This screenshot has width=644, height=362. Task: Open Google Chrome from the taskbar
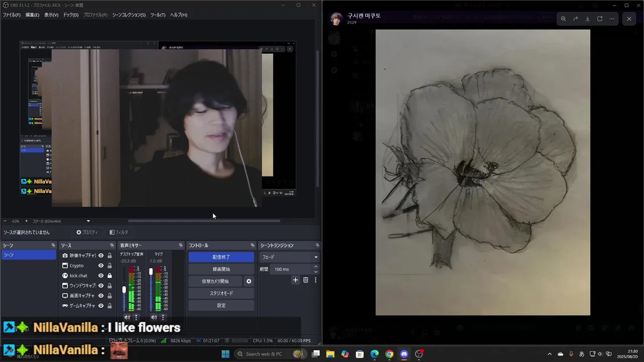(x=389, y=354)
